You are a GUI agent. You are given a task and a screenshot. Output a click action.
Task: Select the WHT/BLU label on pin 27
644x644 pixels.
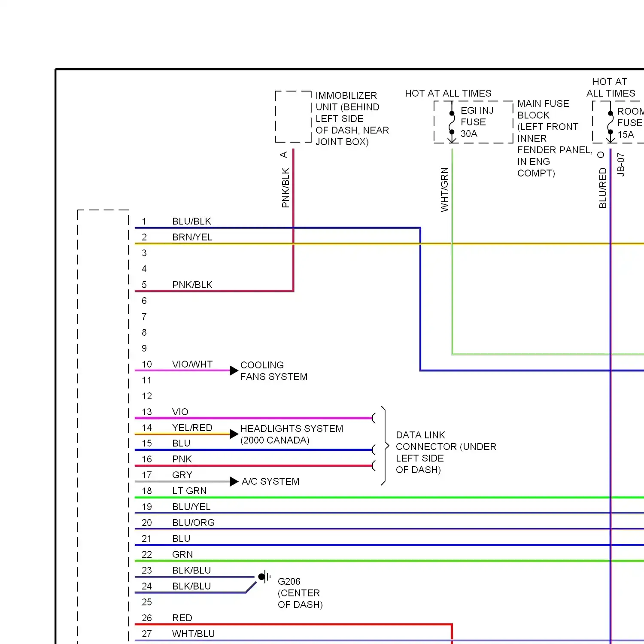click(193, 634)
